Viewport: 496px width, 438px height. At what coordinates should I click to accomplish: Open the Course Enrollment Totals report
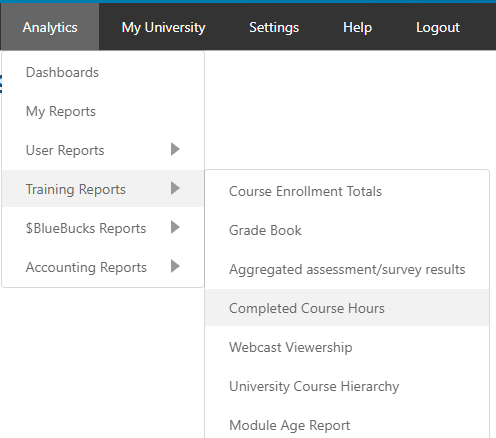(347, 191)
